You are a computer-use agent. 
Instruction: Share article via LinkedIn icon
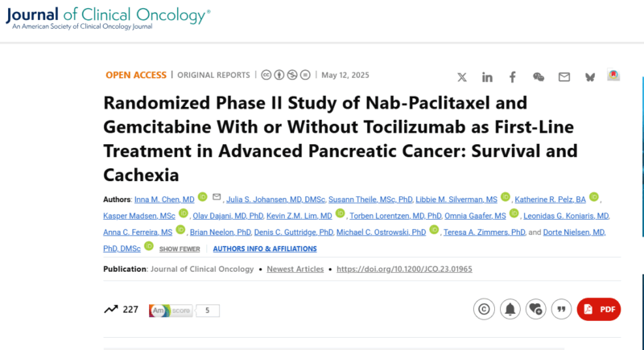487,77
